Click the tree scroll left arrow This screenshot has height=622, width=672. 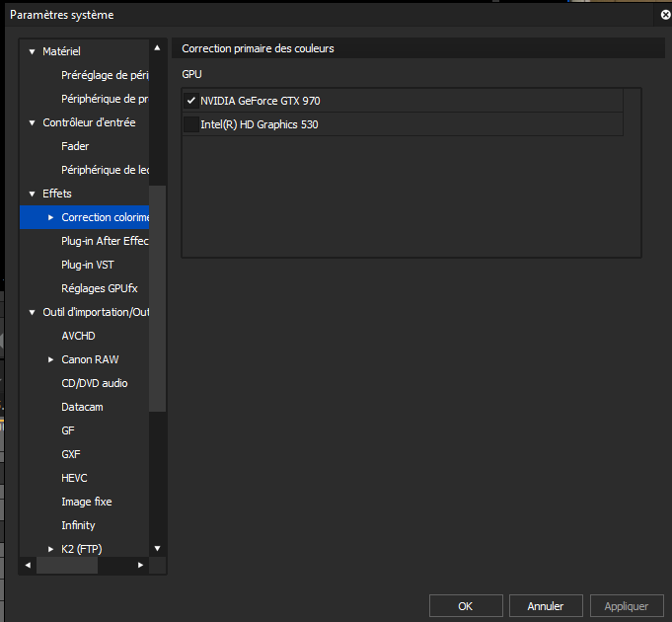point(28,565)
